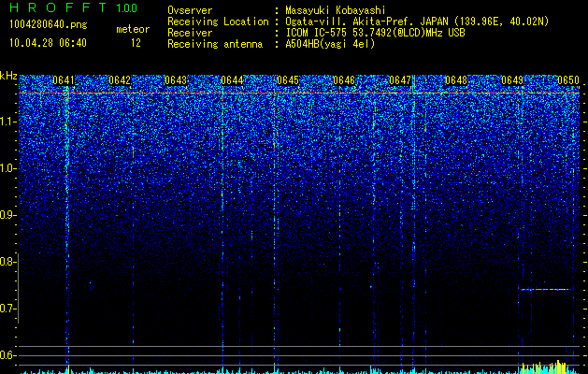
Task: Click the 0649 time marker
Action: 512,80
